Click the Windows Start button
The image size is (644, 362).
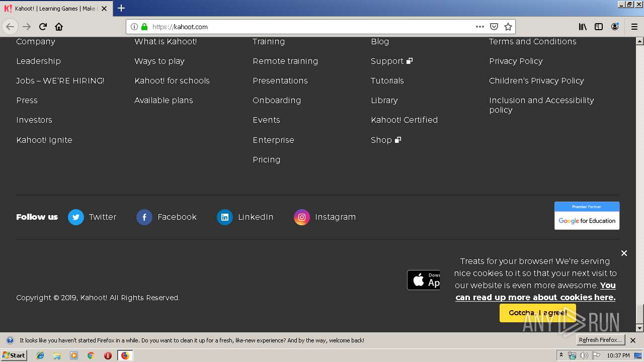[14, 355]
